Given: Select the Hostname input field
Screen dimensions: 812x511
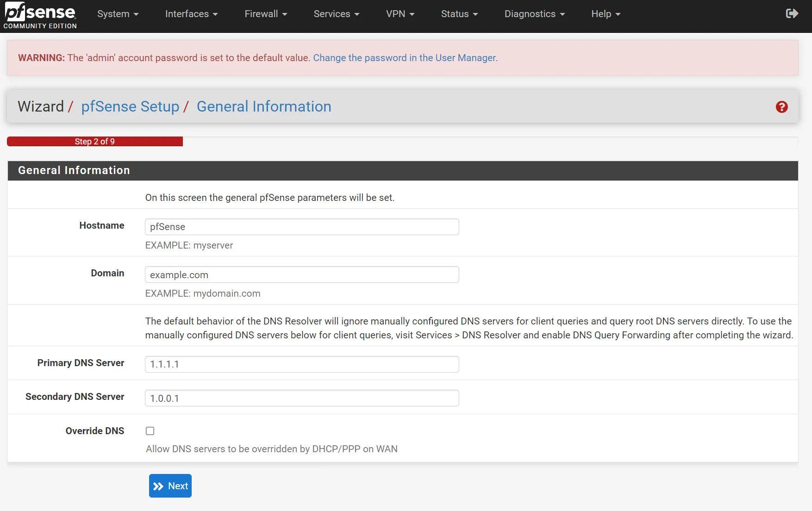Looking at the screenshot, I should tap(301, 227).
